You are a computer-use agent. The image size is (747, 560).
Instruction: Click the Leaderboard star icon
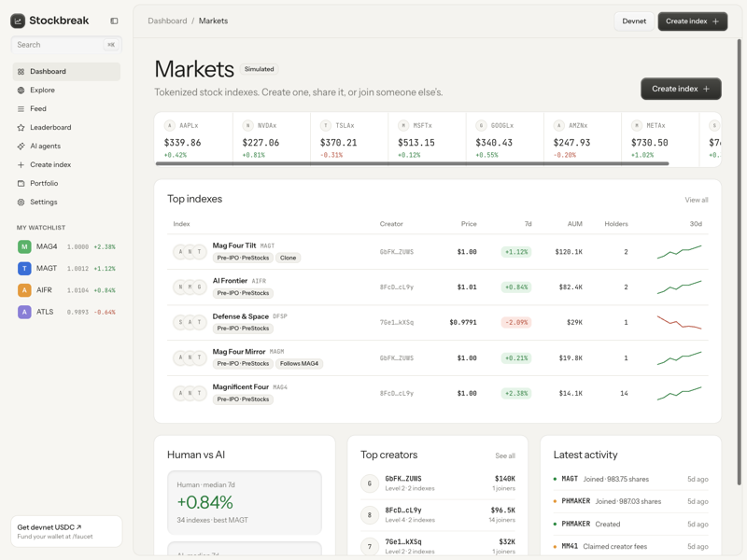coord(21,127)
